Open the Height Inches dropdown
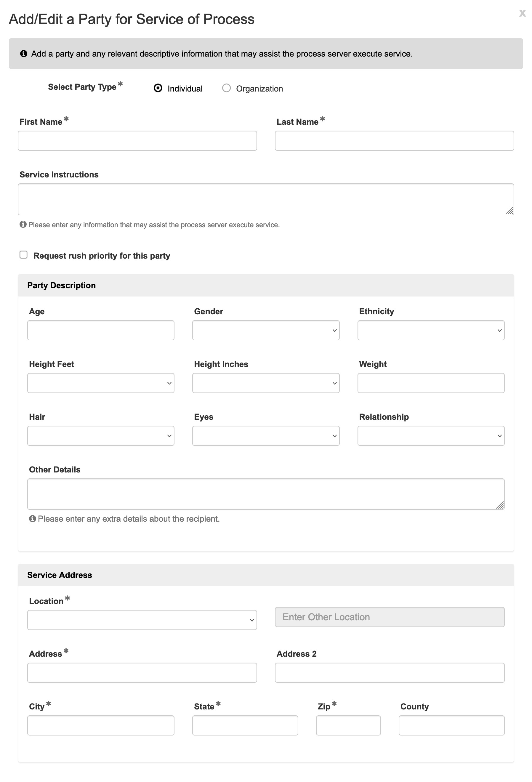 click(265, 383)
